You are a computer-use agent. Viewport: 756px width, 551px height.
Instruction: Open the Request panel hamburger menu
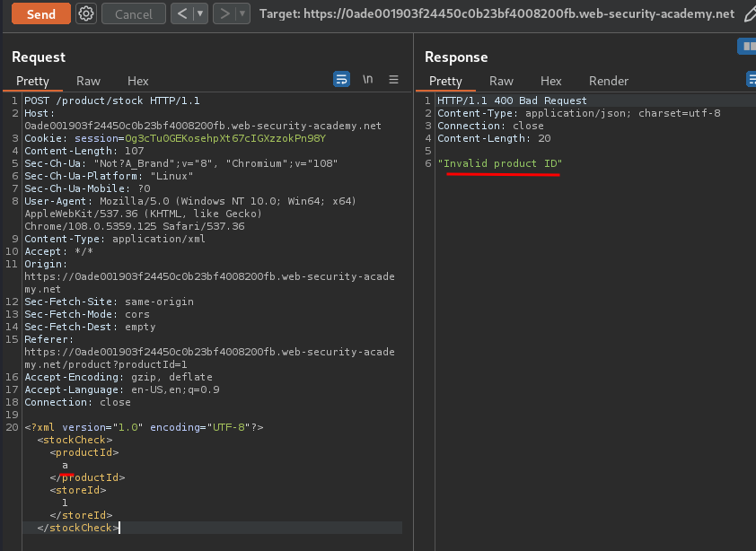393,79
